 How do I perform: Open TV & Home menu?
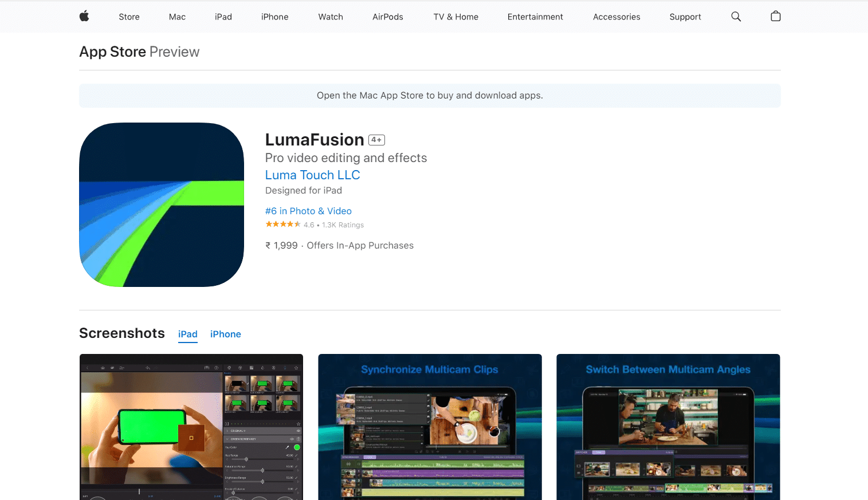point(456,17)
